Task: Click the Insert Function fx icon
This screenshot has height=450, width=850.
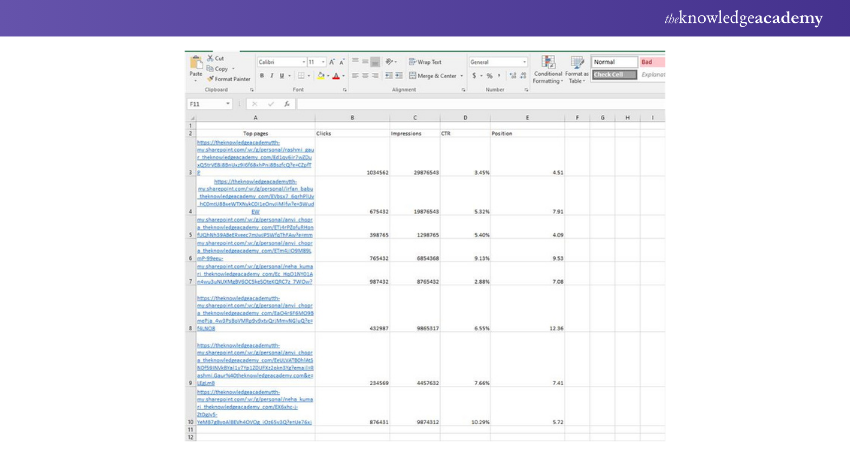Action: point(287,104)
